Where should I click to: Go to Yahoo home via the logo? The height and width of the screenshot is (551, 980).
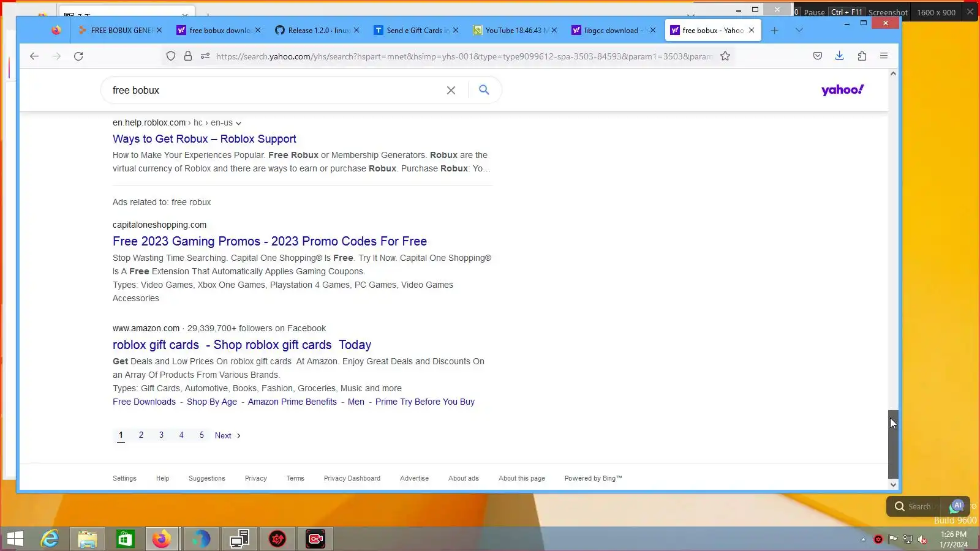(843, 90)
